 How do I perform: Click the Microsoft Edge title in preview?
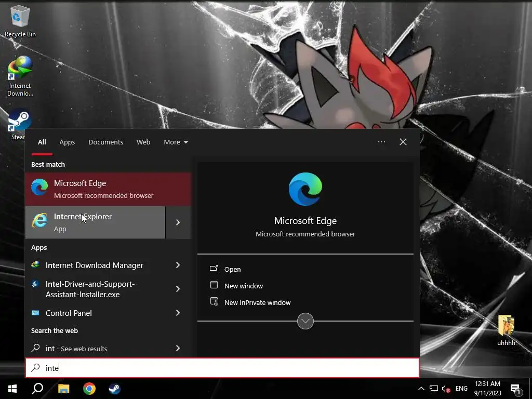[x=305, y=220]
